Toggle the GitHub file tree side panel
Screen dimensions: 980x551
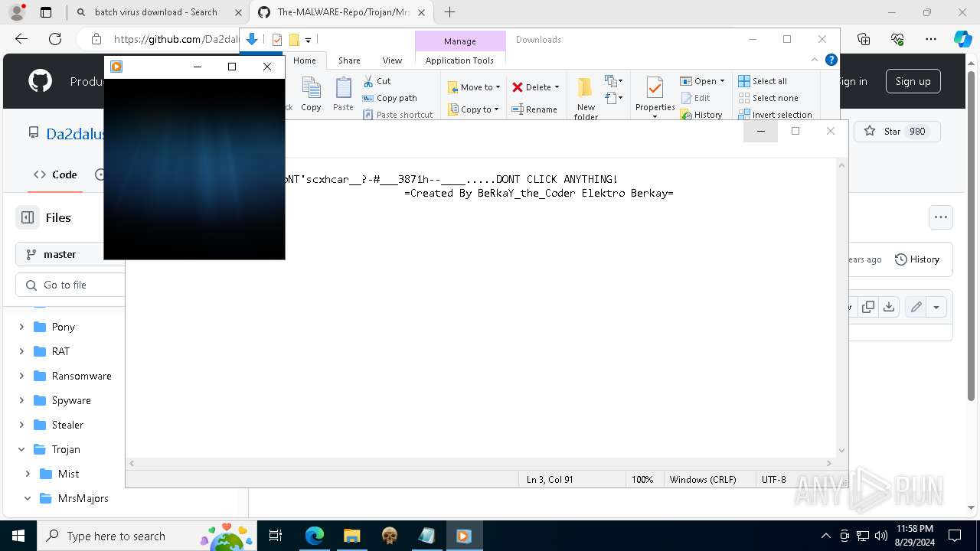(28, 217)
